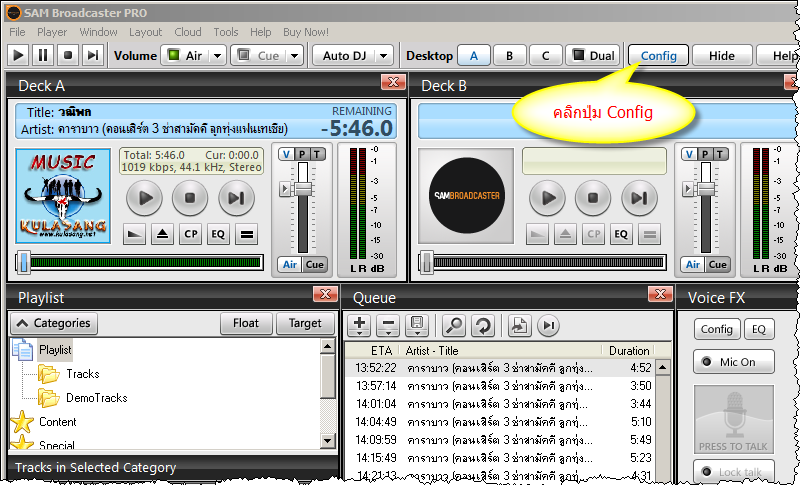Screen dimensions: 800x485
Task: Enable Cue output on Deck B
Action: [x=717, y=264]
